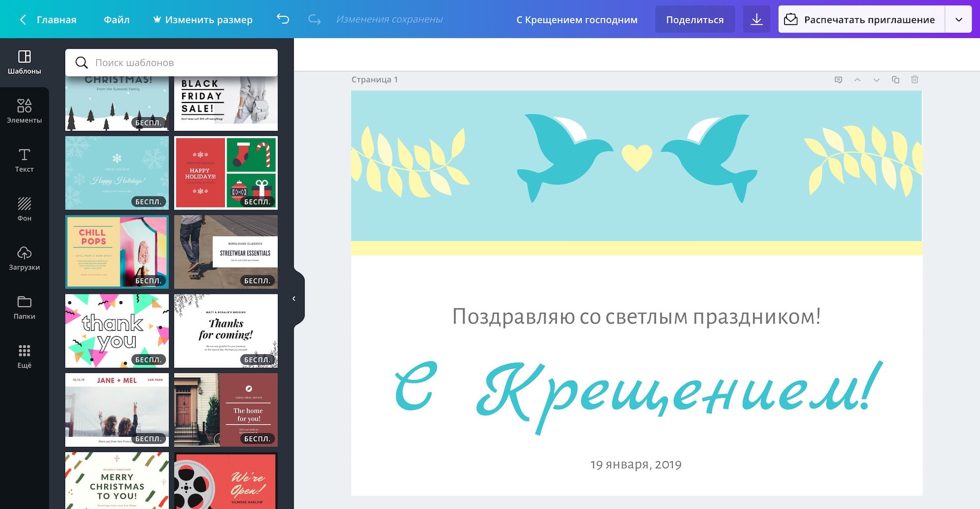Open the Файл menu

point(117,19)
